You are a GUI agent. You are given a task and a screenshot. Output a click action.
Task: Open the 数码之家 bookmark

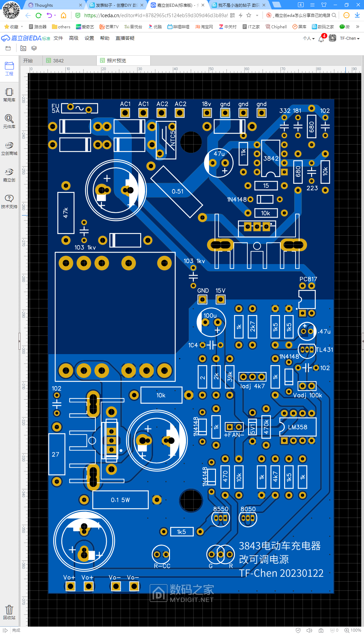[x=323, y=27]
